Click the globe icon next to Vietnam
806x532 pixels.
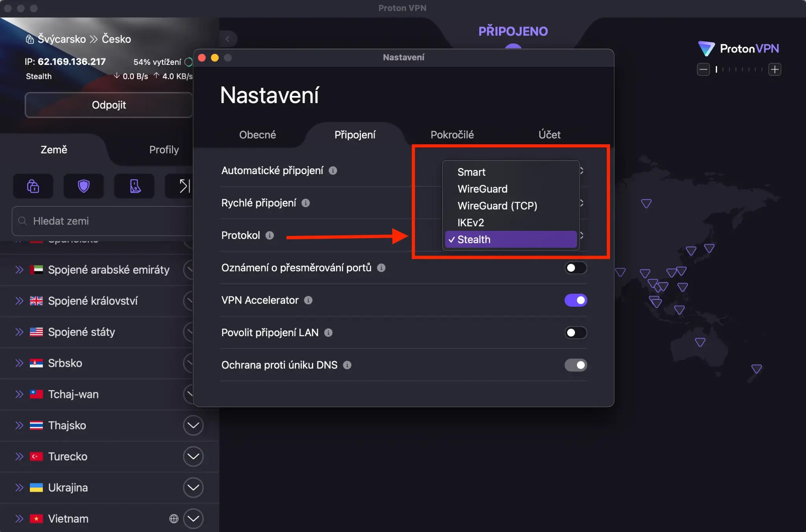174,518
